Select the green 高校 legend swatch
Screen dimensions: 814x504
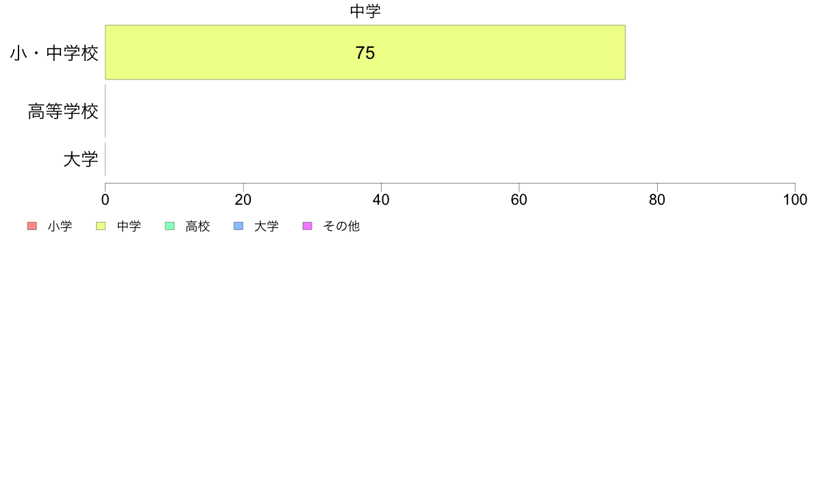(x=170, y=226)
